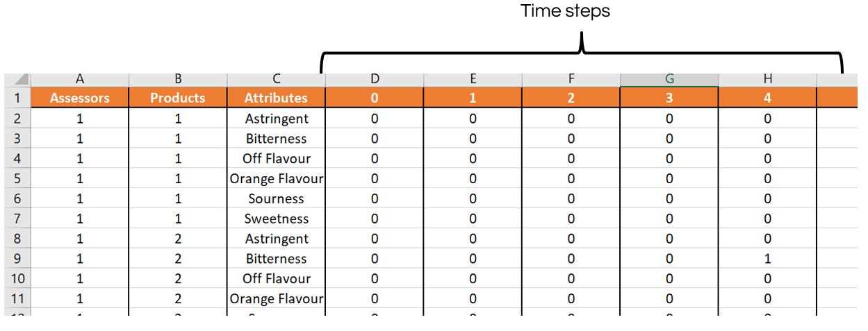Image resolution: width=868 pixels, height=331 pixels.
Task: Select column B header
Action: click(x=178, y=80)
